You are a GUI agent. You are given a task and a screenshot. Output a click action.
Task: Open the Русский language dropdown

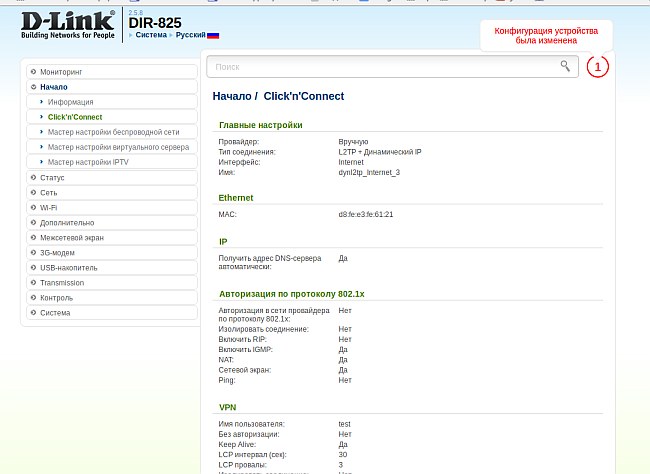coord(190,35)
